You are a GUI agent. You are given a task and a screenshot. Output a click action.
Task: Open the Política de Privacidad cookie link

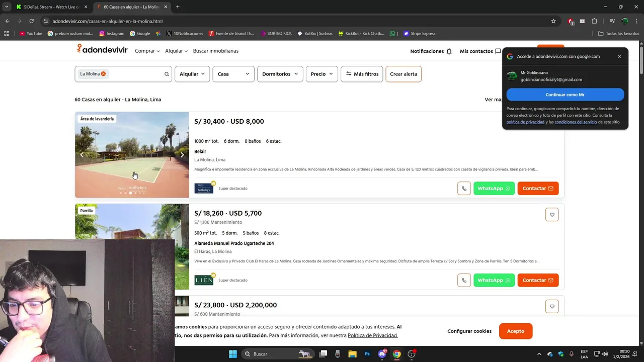coord(373,335)
